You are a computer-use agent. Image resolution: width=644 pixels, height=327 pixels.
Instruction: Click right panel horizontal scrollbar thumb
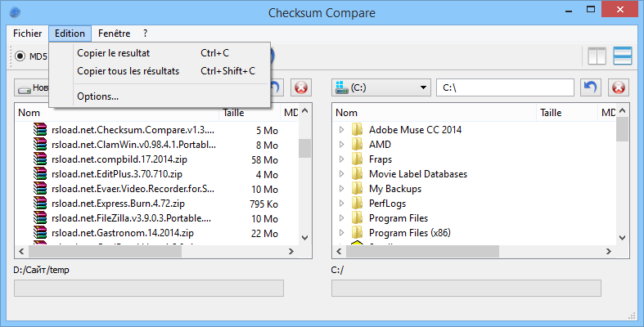tap(422, 252)
